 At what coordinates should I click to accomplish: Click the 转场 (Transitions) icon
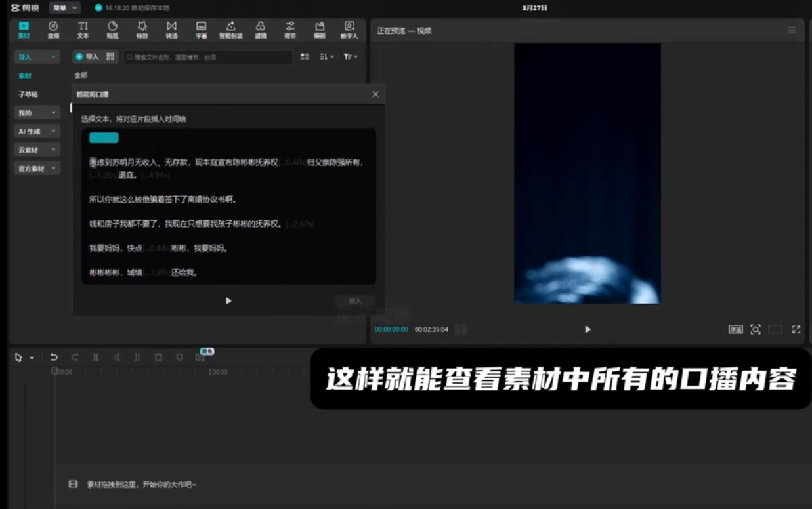(x=171, y=30)
